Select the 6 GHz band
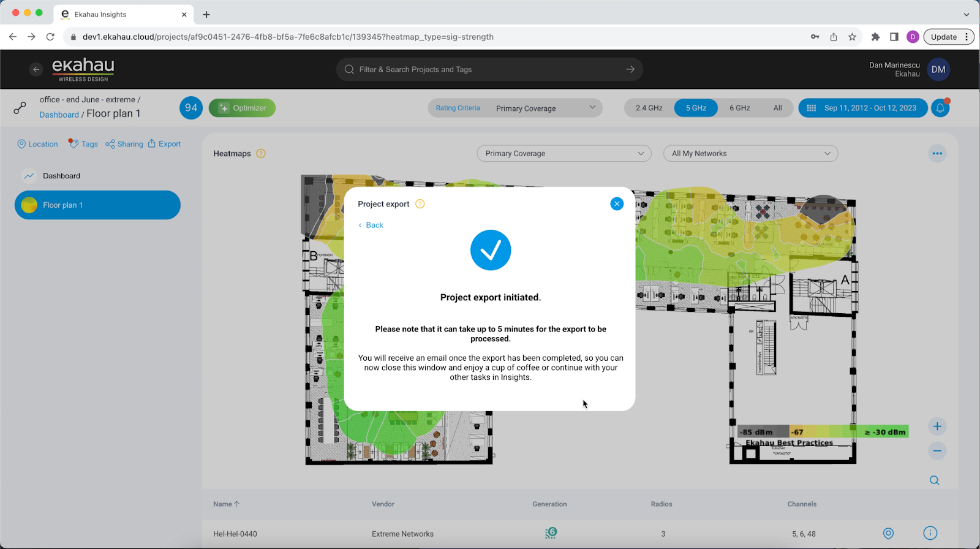The image size is (980, 549). tap(739, 108)
